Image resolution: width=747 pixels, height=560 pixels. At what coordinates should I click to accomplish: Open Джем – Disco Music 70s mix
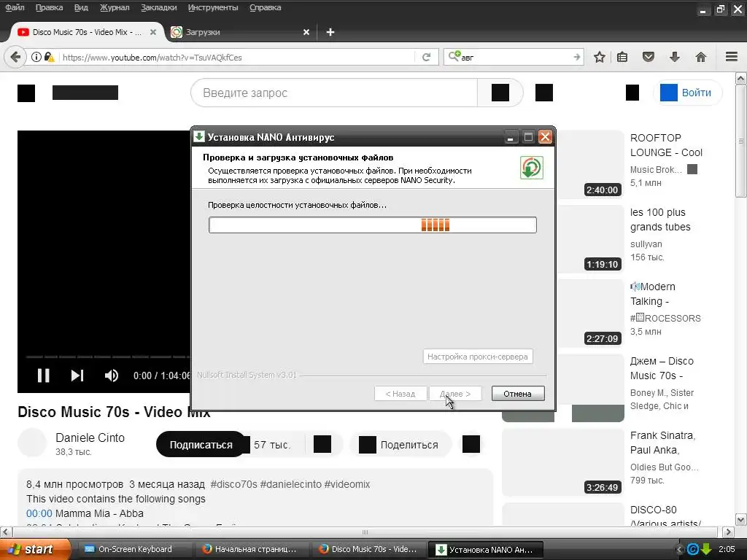[x=662, y=368]
